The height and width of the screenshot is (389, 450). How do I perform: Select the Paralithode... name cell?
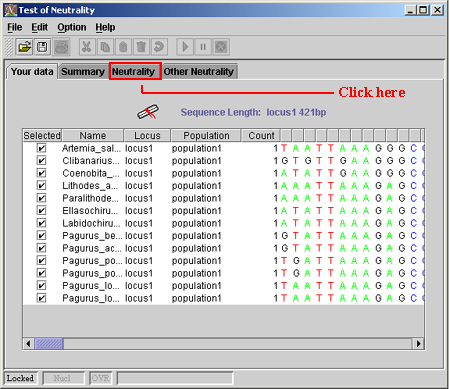click(92, 198)
